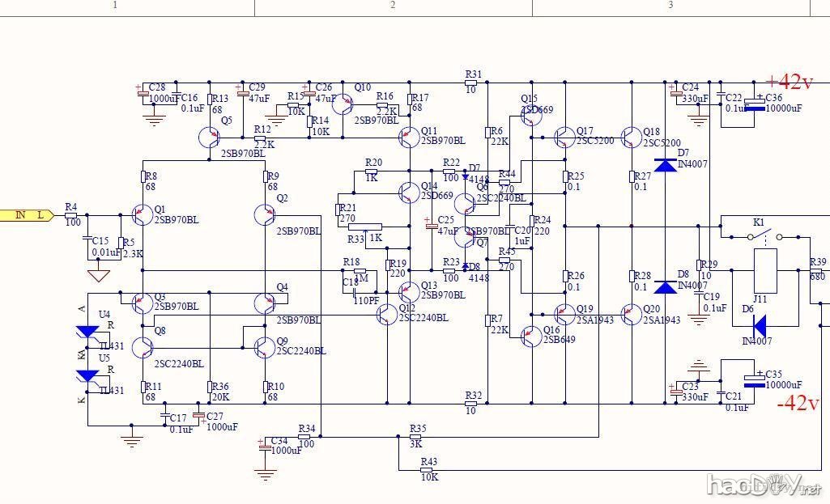Image resolution: width=830 pixels, height=504 pixels.
Task: Select the C35 10000uF capacitor symbol
Action: [756, 379]
